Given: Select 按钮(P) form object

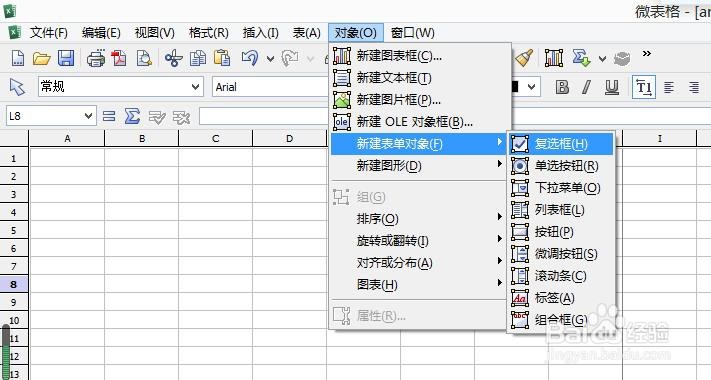Looking at the screenshot, I should pos(561,232).
